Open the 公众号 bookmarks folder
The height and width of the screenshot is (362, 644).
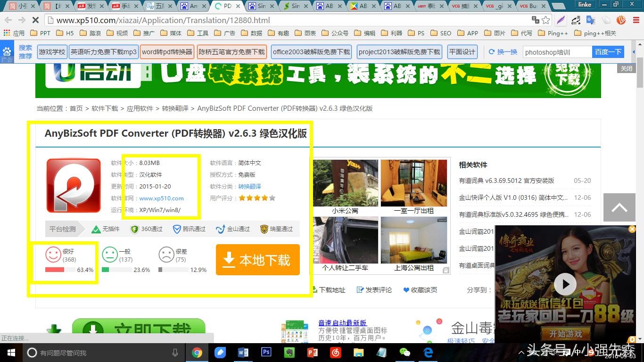pyautogui.click(x=335, y=33)
